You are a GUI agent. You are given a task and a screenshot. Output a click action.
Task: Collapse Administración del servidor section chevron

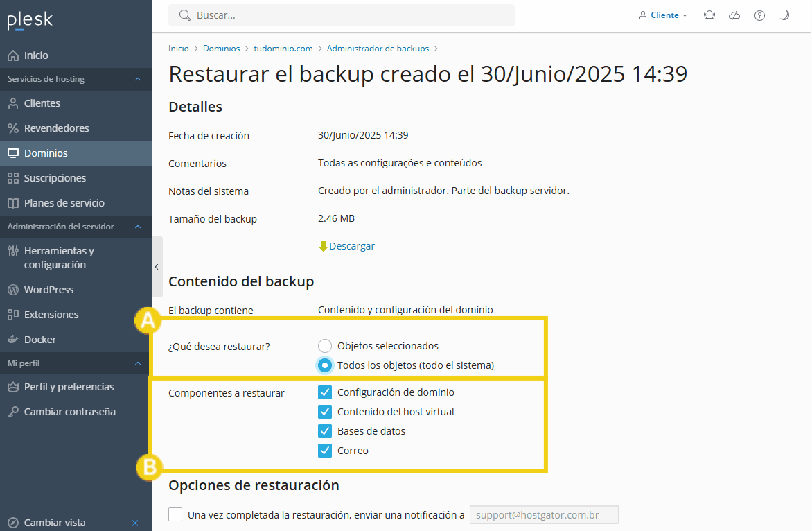click(x=138, y=227)
